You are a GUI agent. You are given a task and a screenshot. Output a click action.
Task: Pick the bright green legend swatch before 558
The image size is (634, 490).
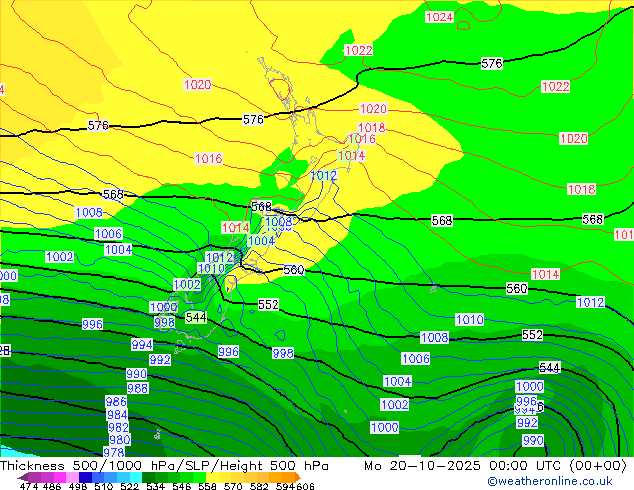tap(200, 477)
